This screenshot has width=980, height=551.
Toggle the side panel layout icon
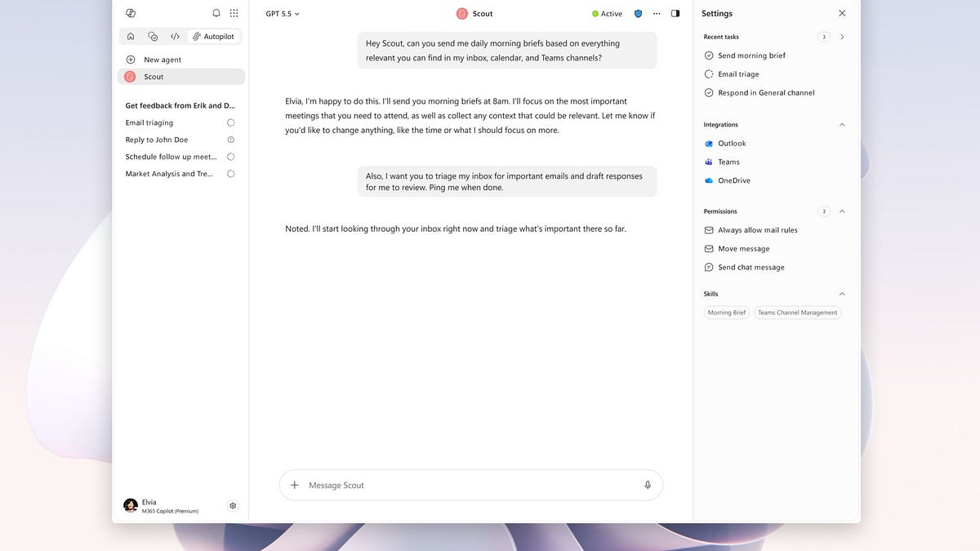(x=675, y=14)
